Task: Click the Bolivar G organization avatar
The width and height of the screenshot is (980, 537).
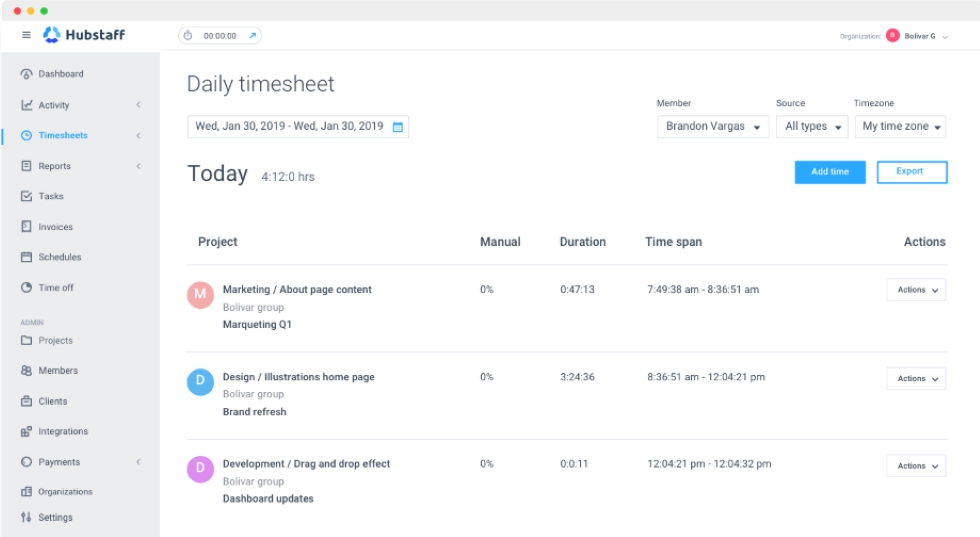Action: 892,36
